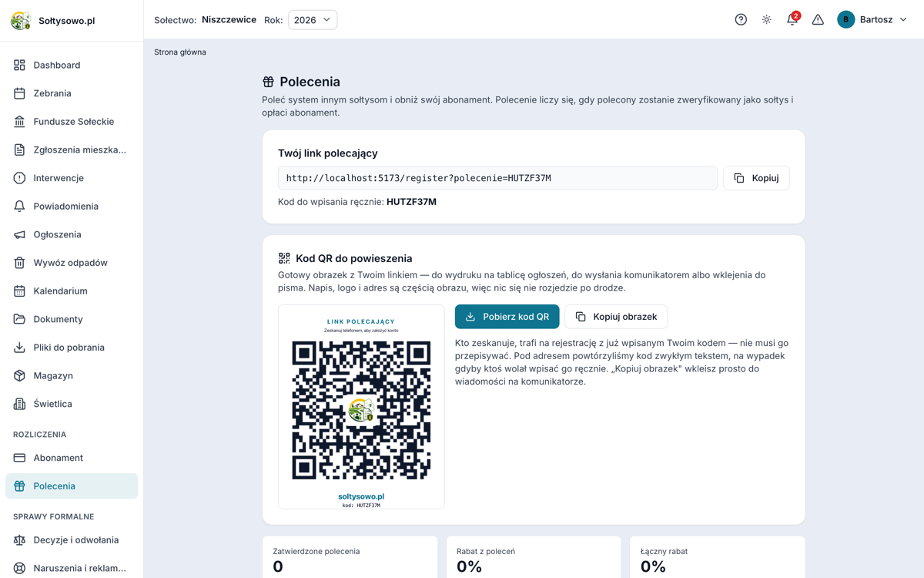This screenshot has width=924, height=578.
Task: Click the Wywóz odpadów trash icon
Action: pyautogui.click(x=19, y=263)
